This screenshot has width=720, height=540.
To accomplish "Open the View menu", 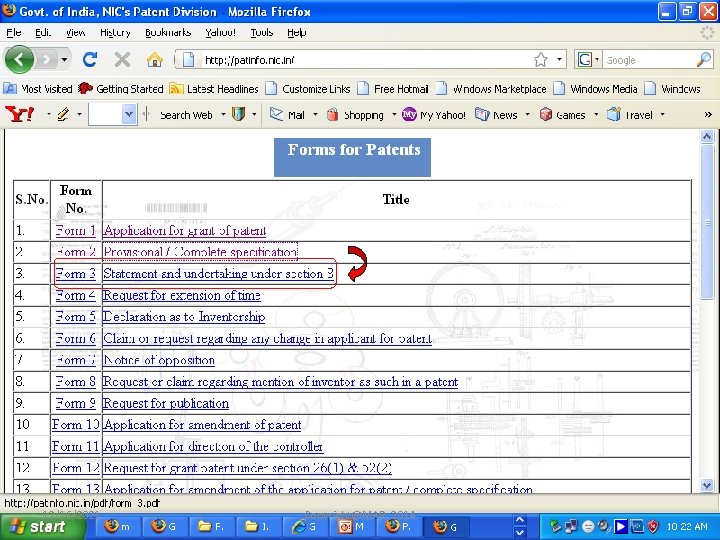I will pos(75,33).
